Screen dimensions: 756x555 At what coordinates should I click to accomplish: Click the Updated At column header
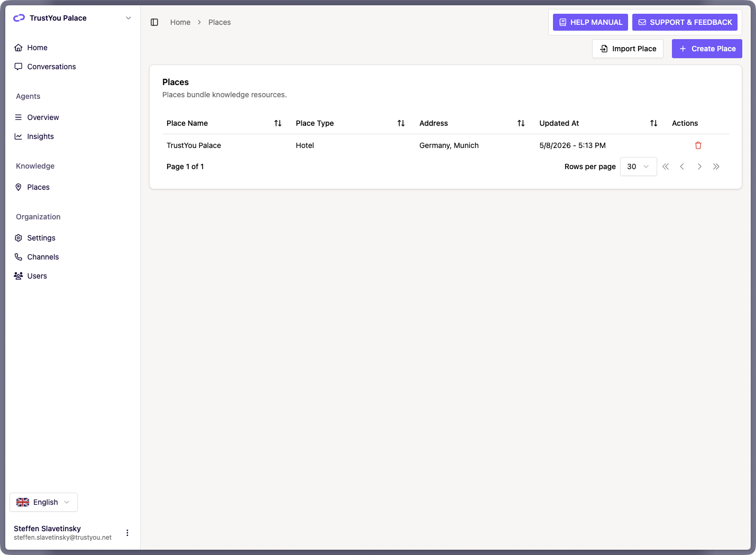(559, 123)
